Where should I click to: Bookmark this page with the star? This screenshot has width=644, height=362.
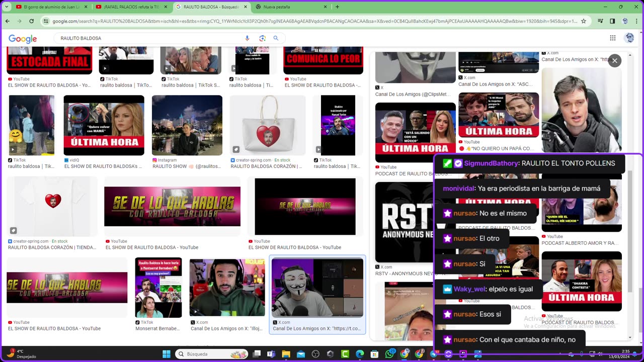(584, 21)
